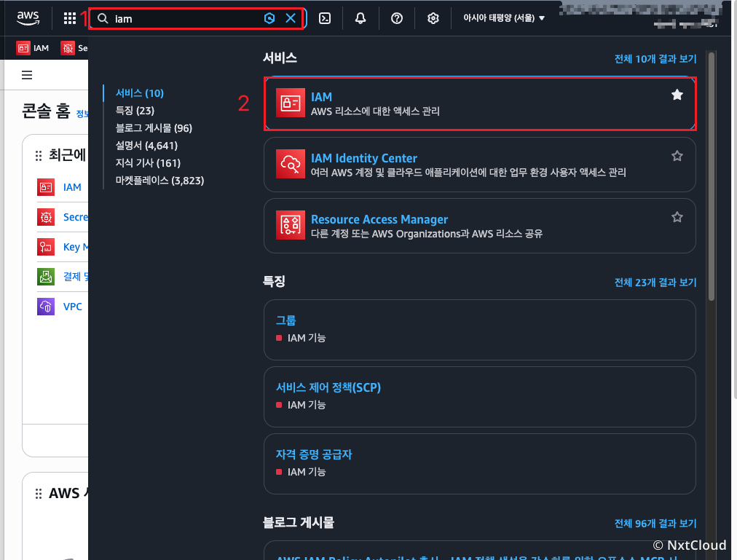Screen dimensions: 737x560
Task: Click drag handle of AWS widget
Action: pyautogui.click(x=39, y=494)
